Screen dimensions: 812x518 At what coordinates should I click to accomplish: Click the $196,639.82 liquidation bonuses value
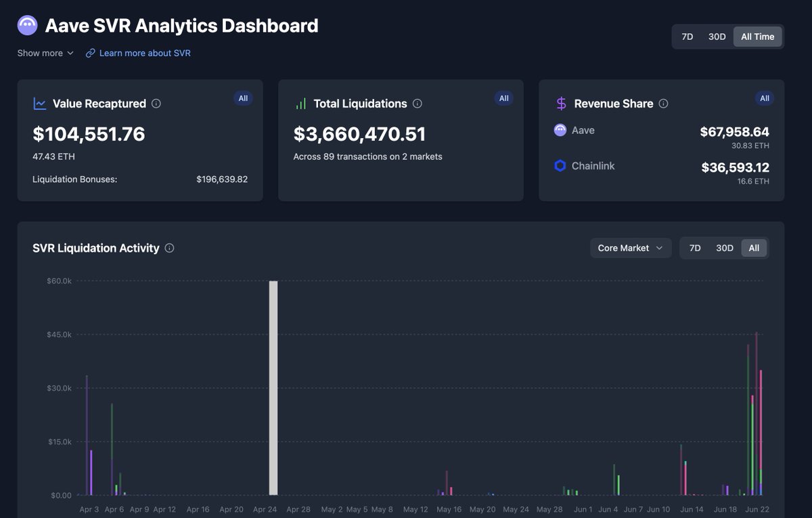pos(222,179)
